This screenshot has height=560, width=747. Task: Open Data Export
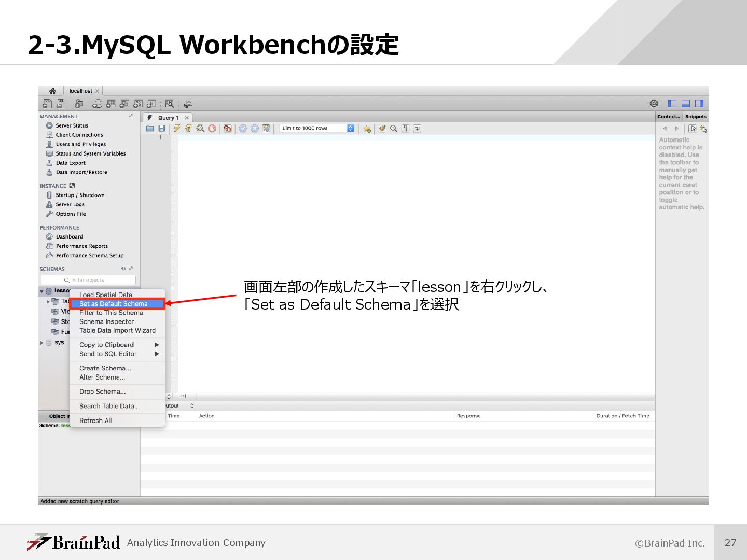click(x=71, y=163)
